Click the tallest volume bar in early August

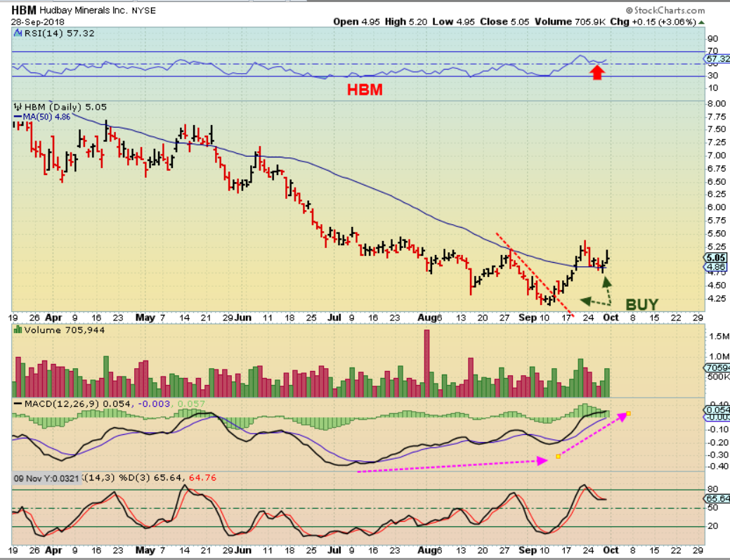pos(426,363)
